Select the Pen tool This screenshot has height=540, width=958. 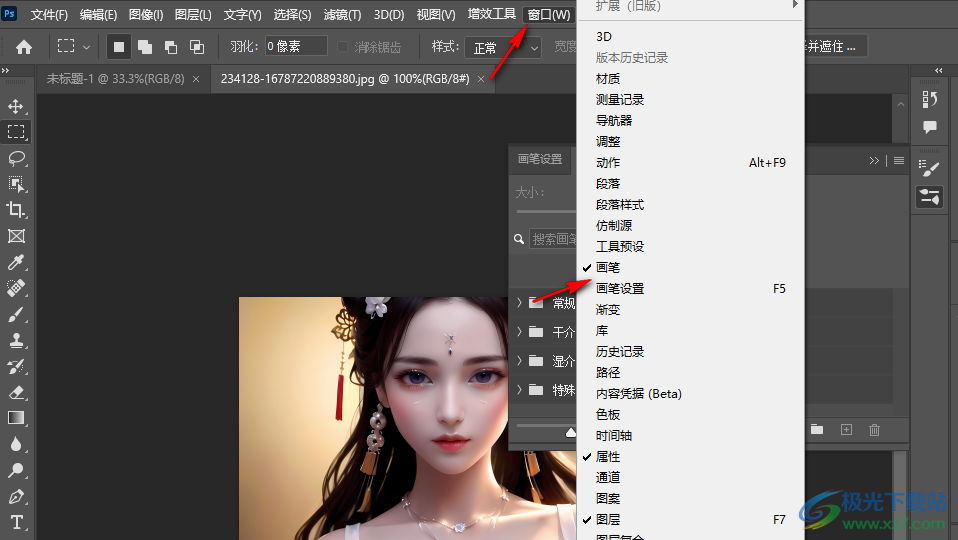click(x=16, y=496)
